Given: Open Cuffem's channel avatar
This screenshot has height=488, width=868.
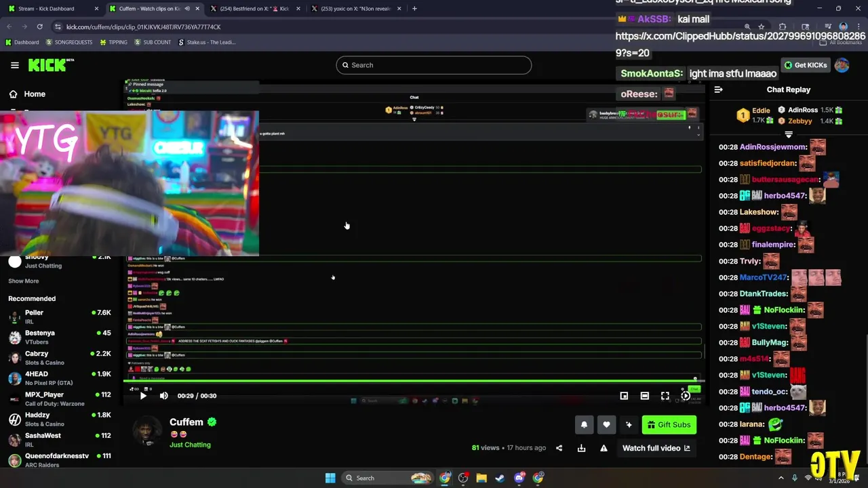Looking at the screenshot, I should point(147,430).
